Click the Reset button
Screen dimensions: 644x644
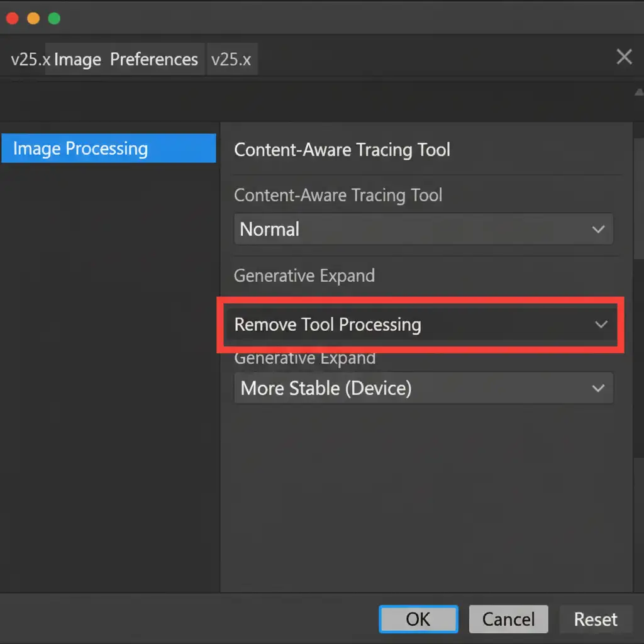(595, 619)
